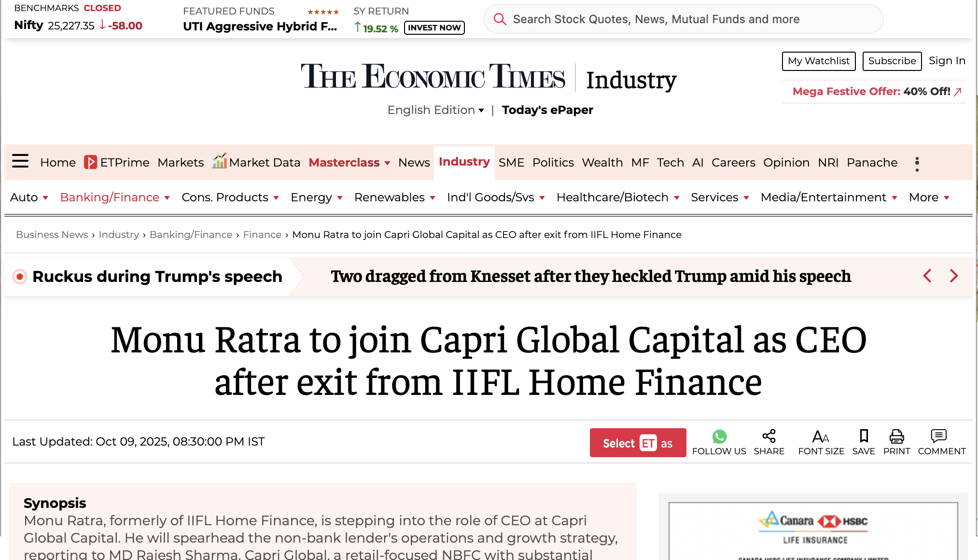Open the overflow three-dot menu
The image size is (978, 560).
click(917, 163)
